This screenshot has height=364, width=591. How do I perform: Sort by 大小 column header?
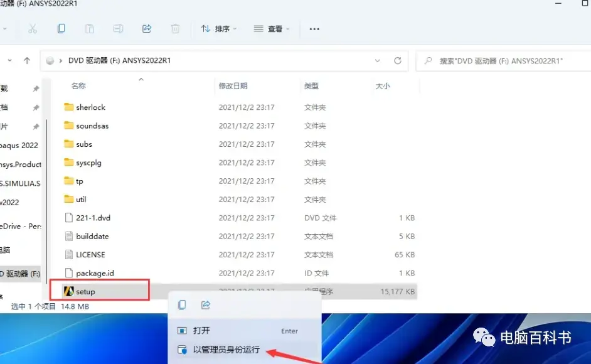coord(383,86)
